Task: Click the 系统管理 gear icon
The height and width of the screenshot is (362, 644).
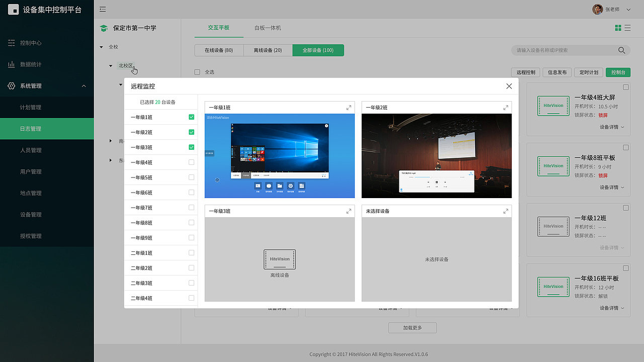Action: (11, 85)
